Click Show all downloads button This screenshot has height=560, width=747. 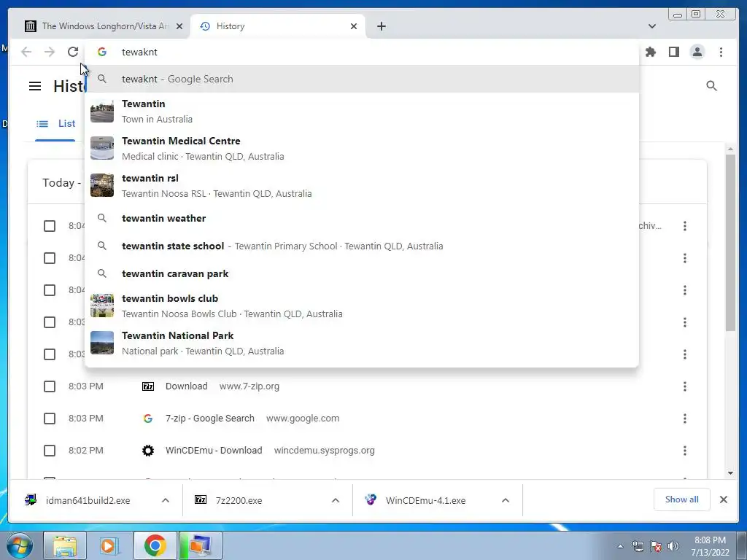pos(682,499)
